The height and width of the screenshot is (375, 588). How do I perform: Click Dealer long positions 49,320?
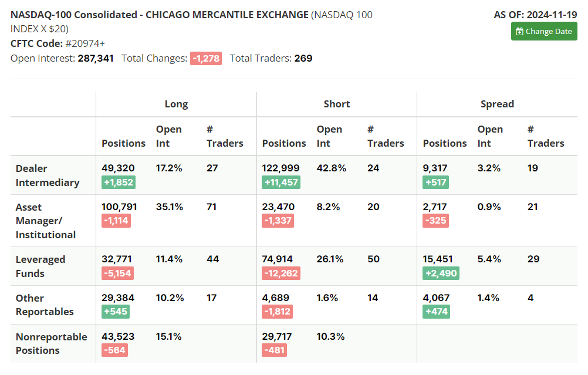coord(118,168)
